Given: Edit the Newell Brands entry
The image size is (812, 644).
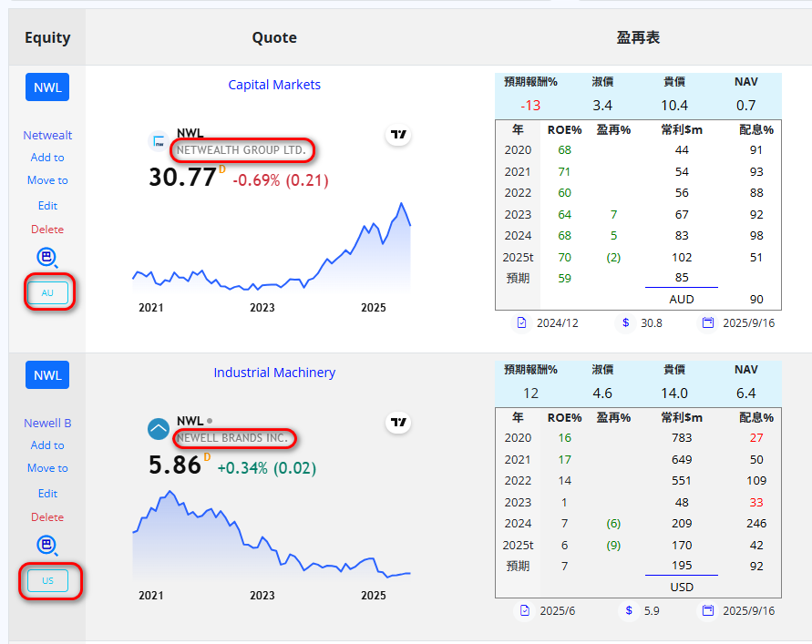Looking at the screenshot, I should coord(47,494).
